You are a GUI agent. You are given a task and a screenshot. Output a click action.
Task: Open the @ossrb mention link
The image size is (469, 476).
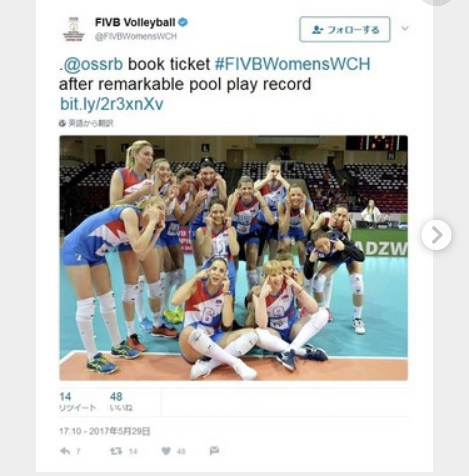click(93, 64)
